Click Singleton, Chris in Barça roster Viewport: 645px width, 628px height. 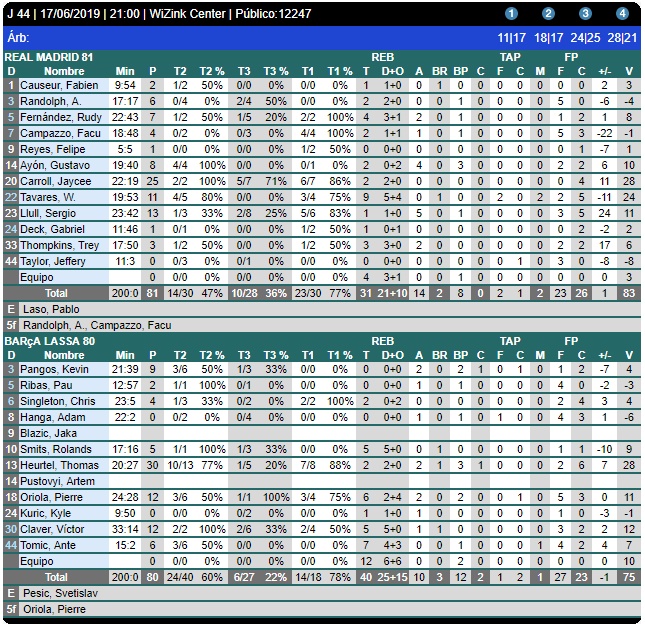coord(58,401)
